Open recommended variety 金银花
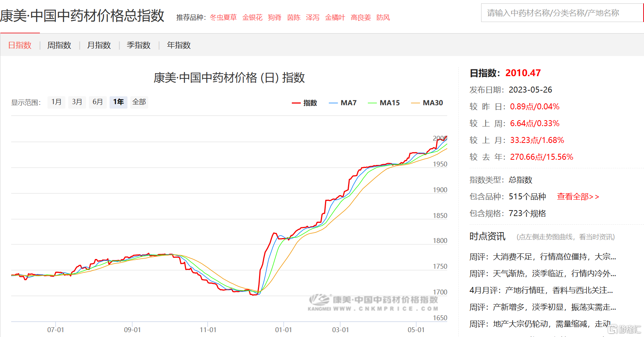 252,18
